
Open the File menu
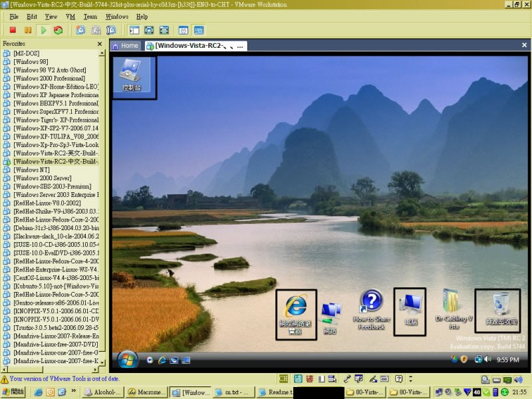[14, 17]
